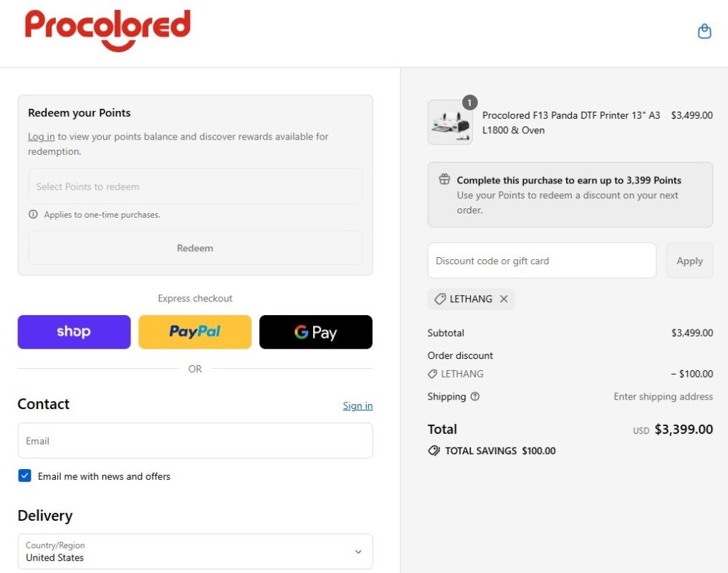Follow the Sign in link
The height and width of the screenshot is (573, 728).
pyautogui.click(x=358, y=405)
